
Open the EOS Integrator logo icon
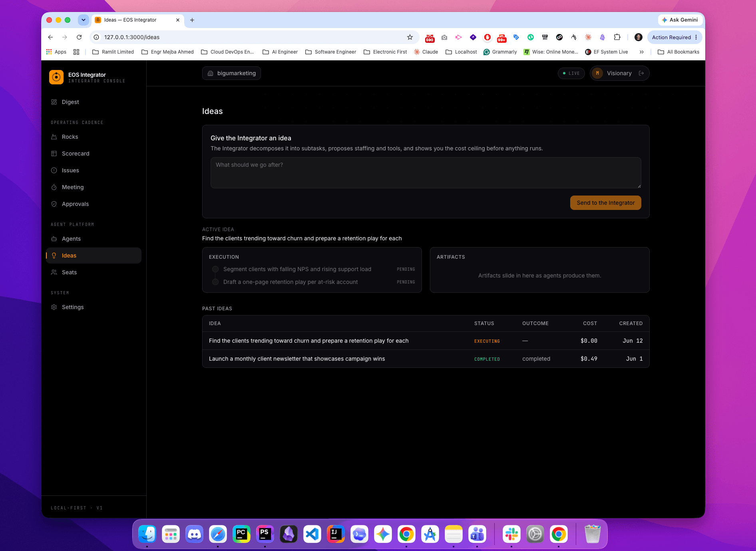(x=56, y=77)
